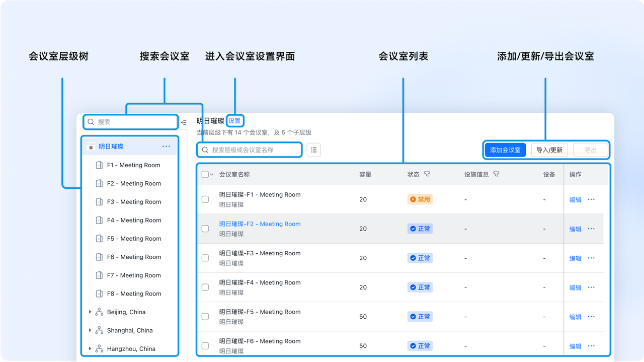Click the 明日璀璨-F4 - Meeting Room name
The image size is (644, 362).
coord(260,282)
